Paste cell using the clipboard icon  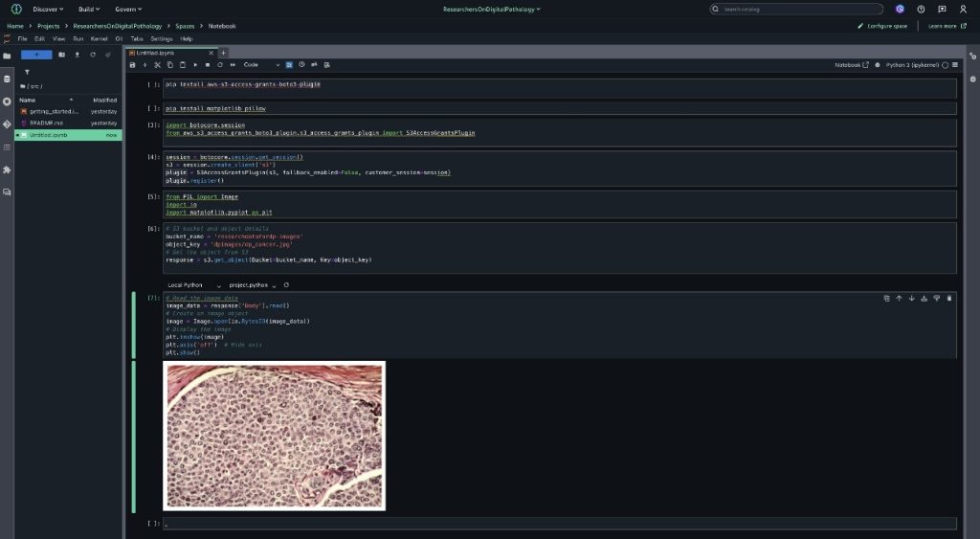point(183,65)
